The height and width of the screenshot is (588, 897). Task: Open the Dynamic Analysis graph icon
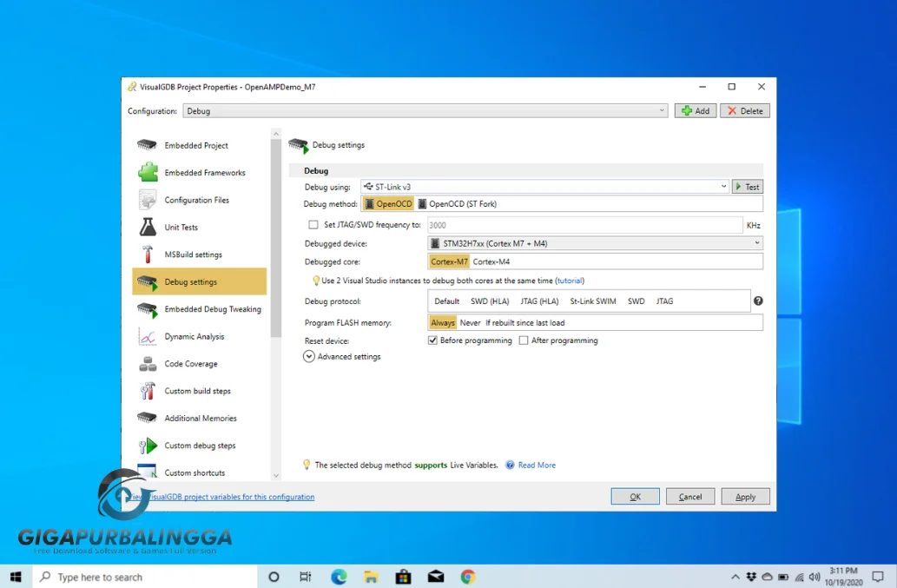coord(148,337)
